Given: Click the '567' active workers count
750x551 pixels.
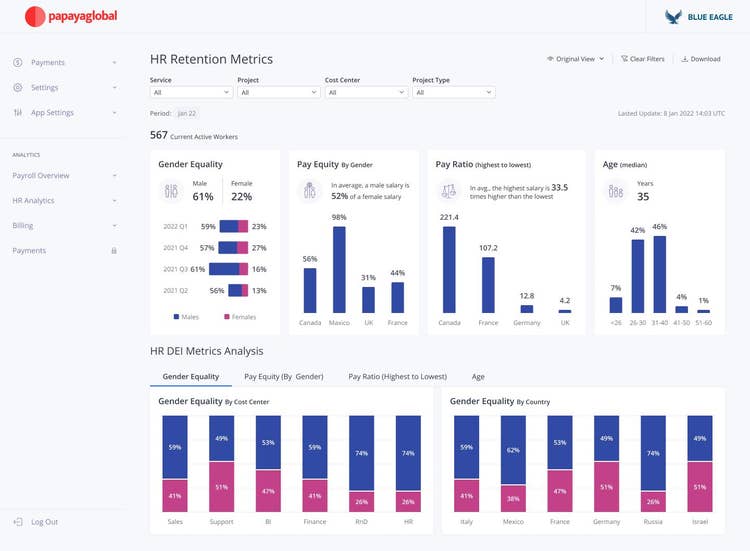Looking at the screenshot, I should [x=159, y=135].
